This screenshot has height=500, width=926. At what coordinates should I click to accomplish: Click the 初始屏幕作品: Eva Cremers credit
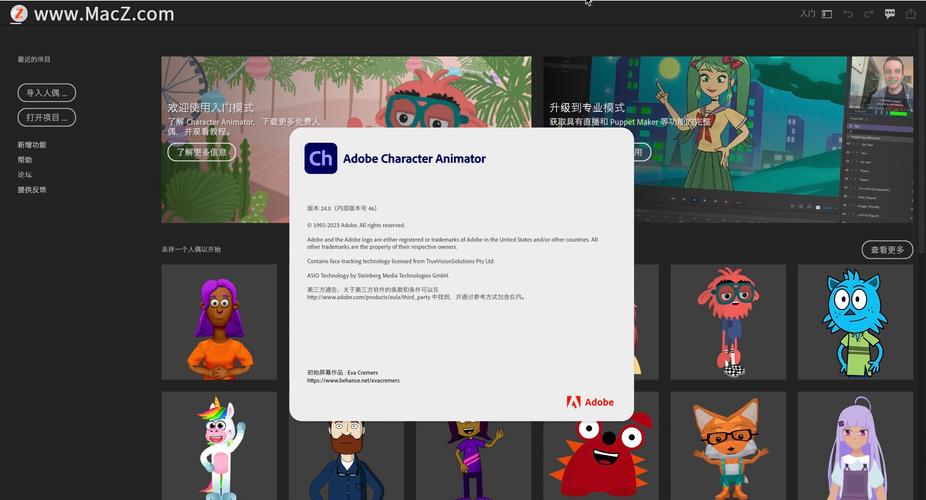[x=343, y=372]
